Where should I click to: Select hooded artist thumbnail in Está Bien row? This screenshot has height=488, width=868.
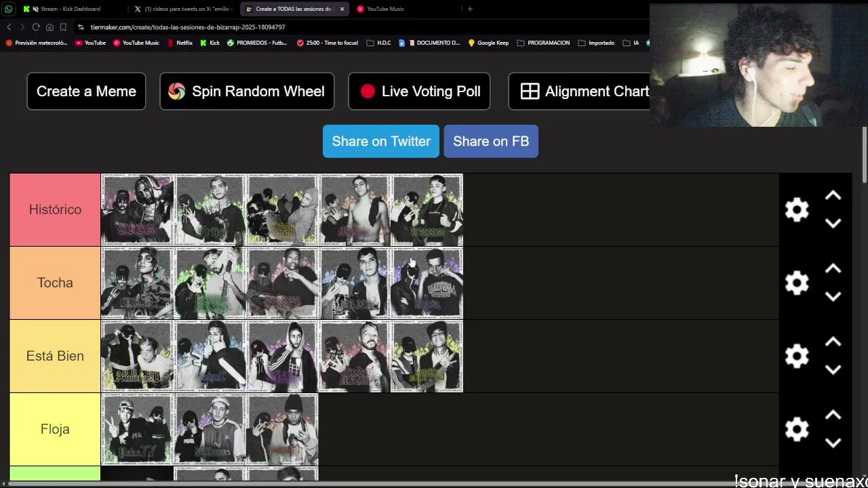tap(283, 356)
